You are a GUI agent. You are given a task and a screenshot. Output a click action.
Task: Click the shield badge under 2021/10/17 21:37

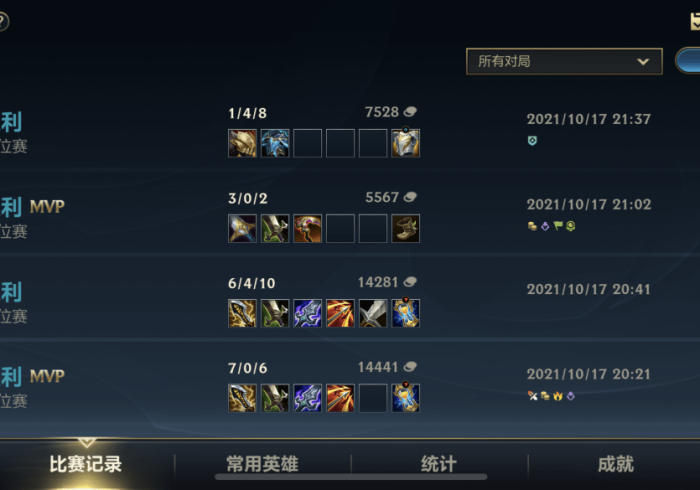(532, 141)
